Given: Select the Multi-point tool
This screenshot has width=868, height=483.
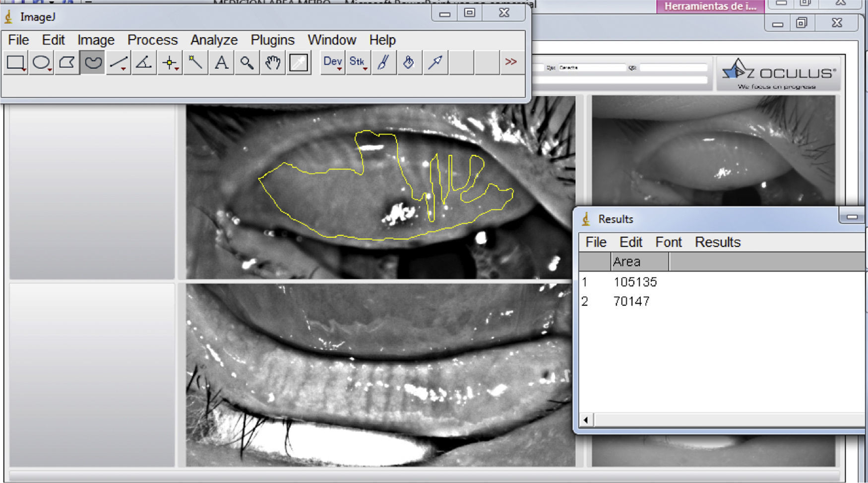Looking at the screenshot, I should [170, 62].
